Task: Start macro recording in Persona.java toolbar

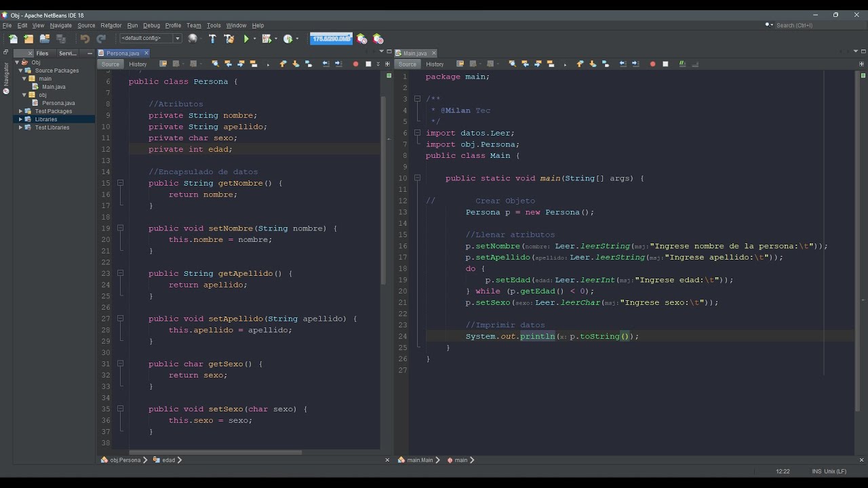Action: pos(355,64)
